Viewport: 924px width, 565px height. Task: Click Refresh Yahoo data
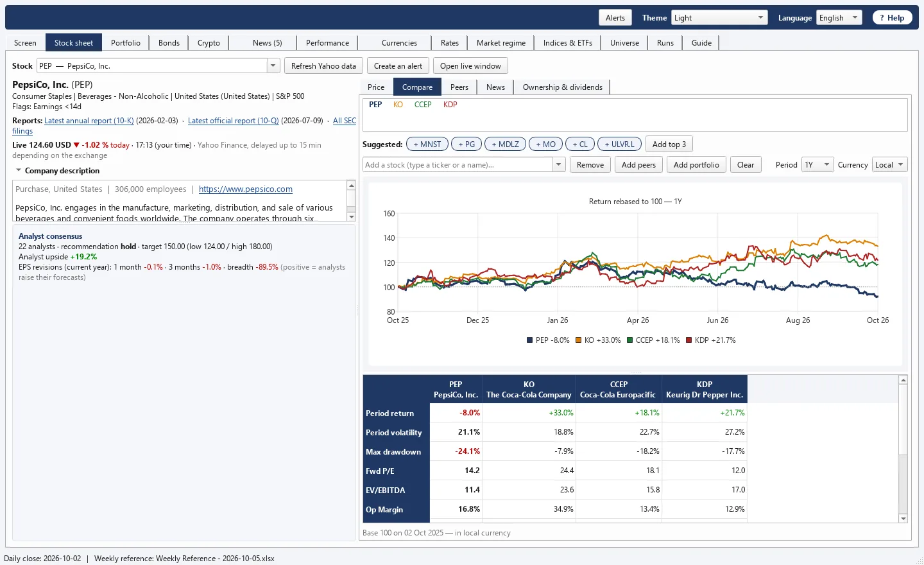(x=323, y=66)
